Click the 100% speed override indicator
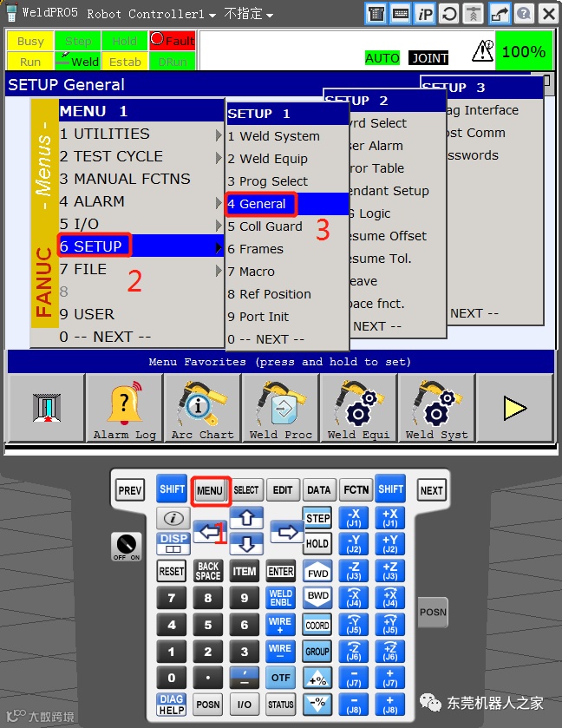The width and height of the screenshot is (562, 728). (524, 51)
